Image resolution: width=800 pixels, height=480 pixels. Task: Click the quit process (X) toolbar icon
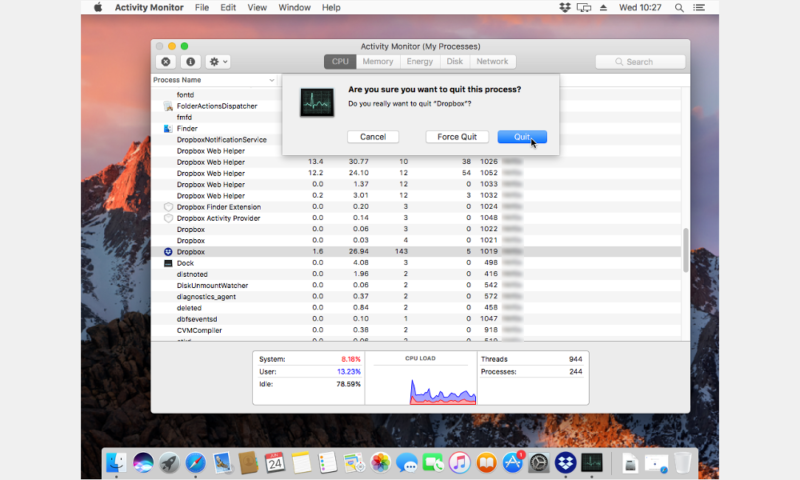[166, 62]
